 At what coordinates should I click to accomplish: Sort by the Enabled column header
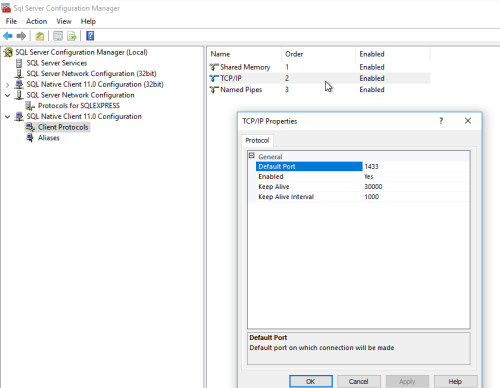393,54
